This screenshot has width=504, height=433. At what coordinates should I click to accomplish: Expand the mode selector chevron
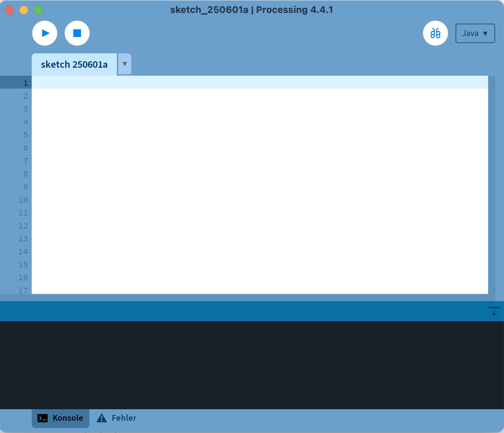tap(485, 33)
